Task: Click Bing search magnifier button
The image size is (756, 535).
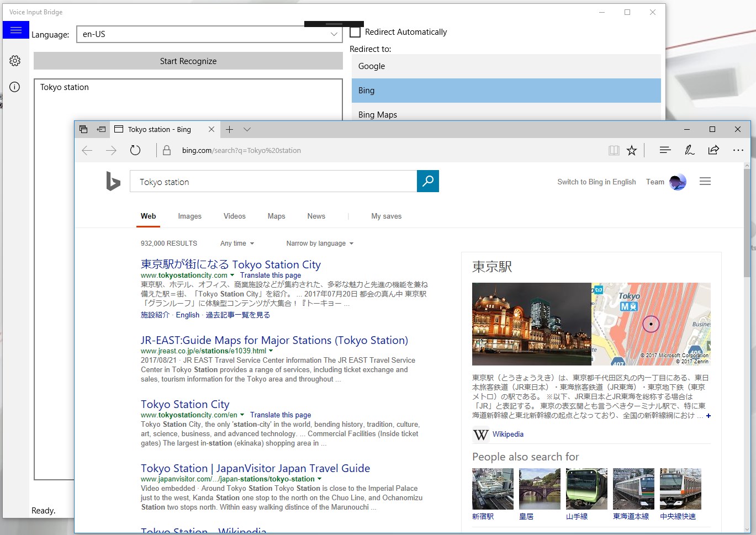Action: click(x=428, y=181)
